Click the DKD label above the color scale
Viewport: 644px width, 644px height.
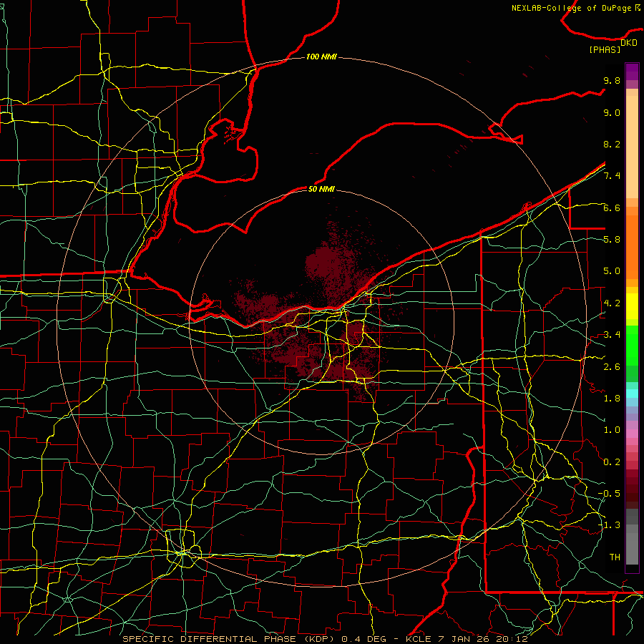pos(629,42)
